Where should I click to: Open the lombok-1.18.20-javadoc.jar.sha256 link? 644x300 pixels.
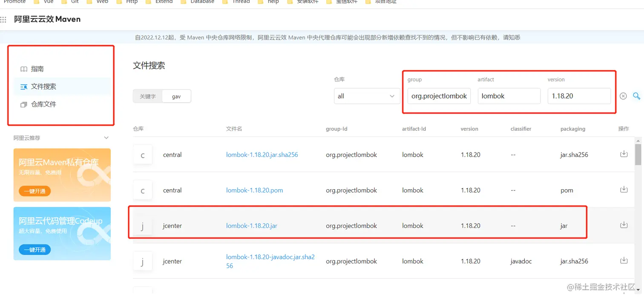(270, 261)
